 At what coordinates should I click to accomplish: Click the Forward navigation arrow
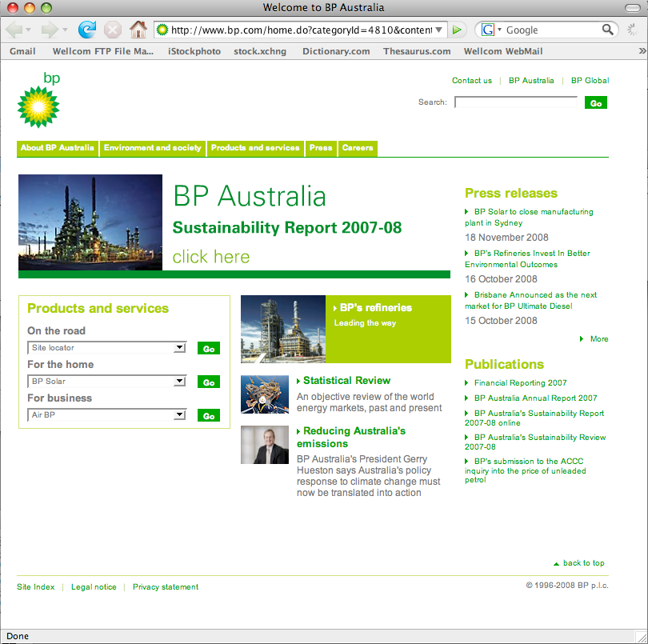pyautogui.click(x=50, y=30)
